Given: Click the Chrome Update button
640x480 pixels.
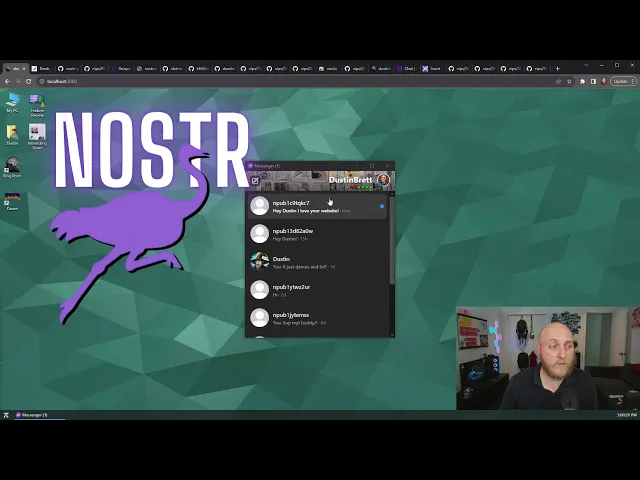Looking at the screenshot, I should [620, 81].
